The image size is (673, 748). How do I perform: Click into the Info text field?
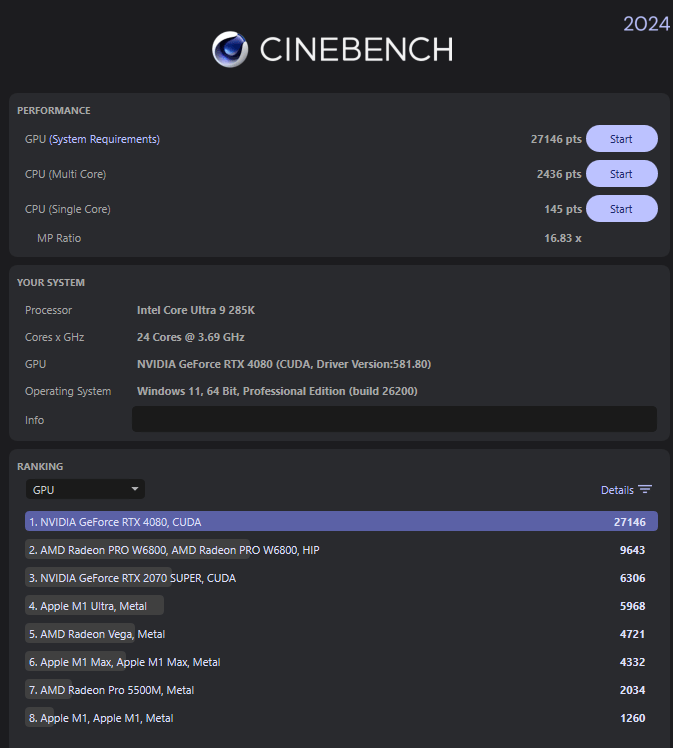(x=394, y=420)
